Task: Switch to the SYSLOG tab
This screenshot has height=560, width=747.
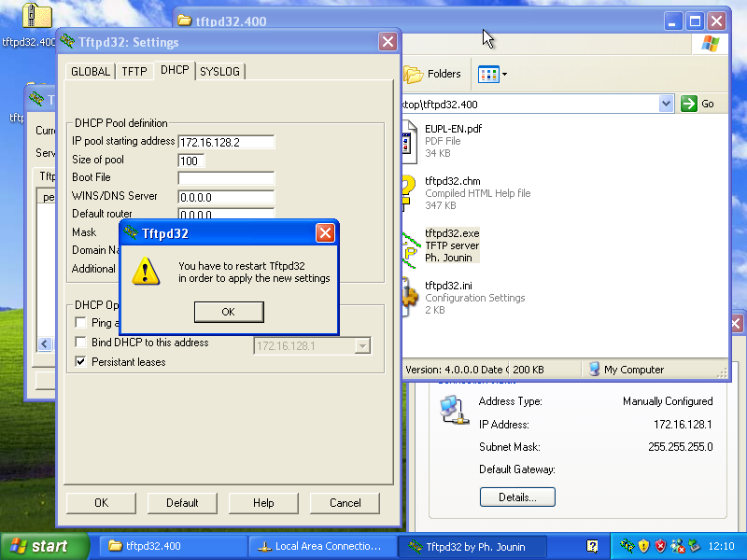Action: tap(219, 71)
